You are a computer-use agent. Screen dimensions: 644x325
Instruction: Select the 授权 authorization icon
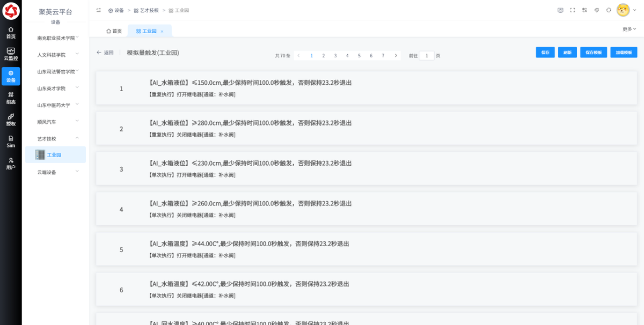(11, 119)
